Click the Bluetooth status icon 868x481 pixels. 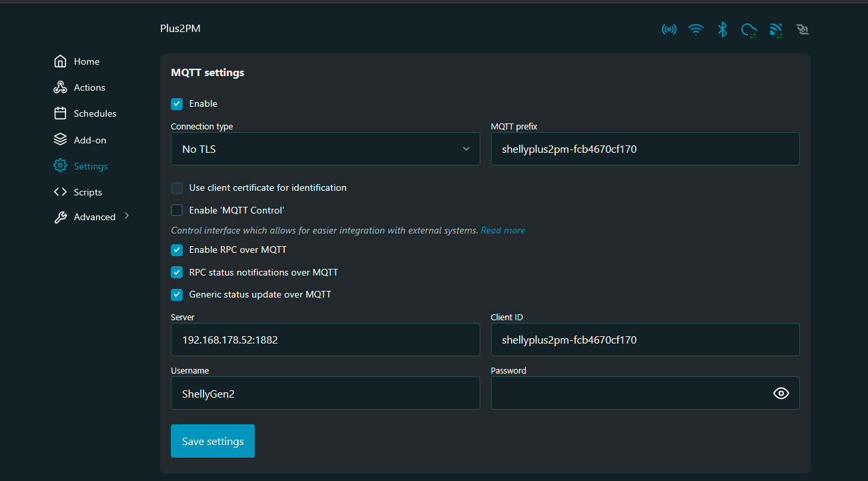tap(722, 29)
